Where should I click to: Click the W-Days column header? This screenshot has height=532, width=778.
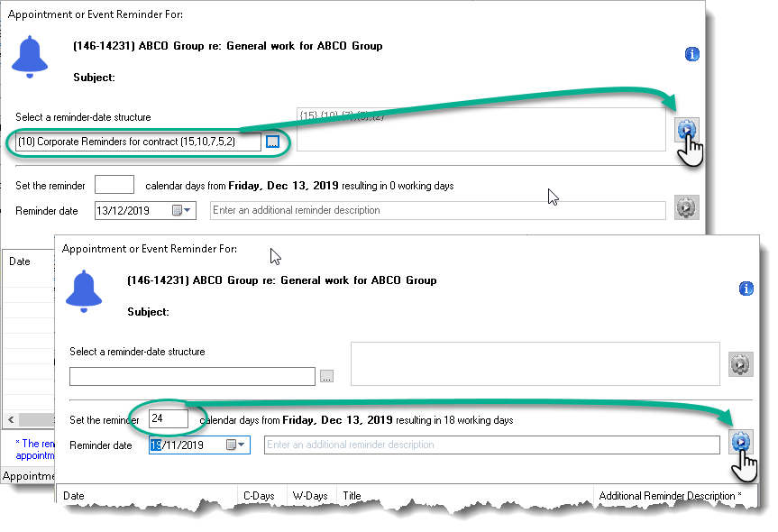310,496
